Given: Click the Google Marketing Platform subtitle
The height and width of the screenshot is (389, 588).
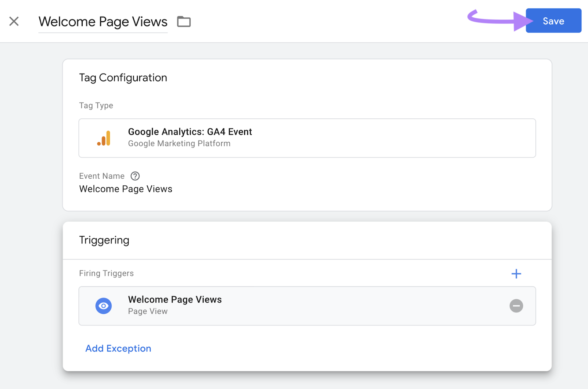Looking at the screenshot, I should [x=179, y=143].
